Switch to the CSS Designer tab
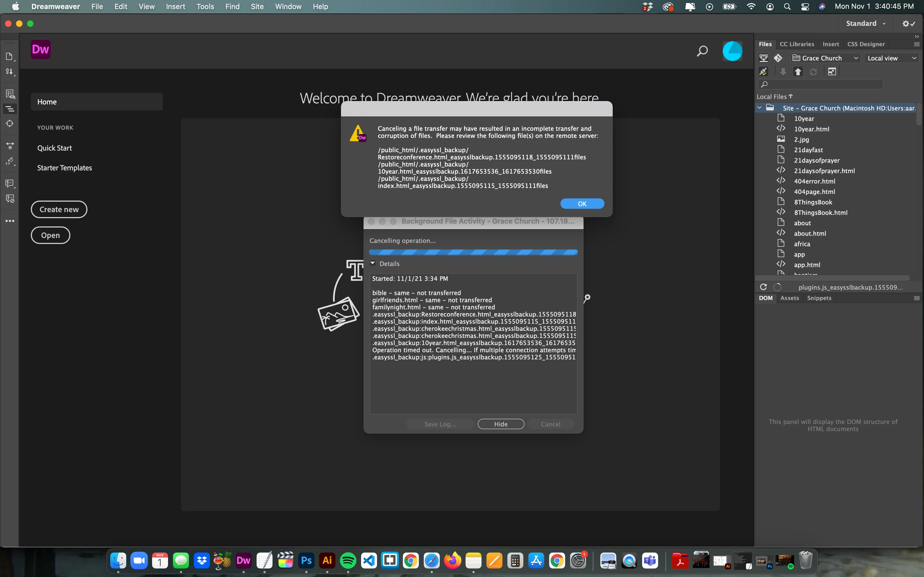Image resolution: width=924 pixels, height=577 pixels. click(x=866, y=44)
